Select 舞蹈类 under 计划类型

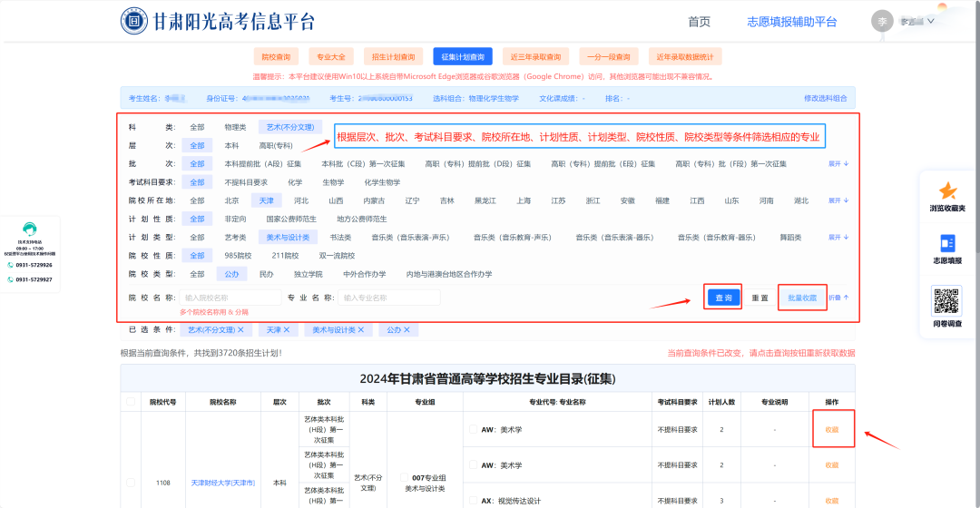click(x=790, y=238)
